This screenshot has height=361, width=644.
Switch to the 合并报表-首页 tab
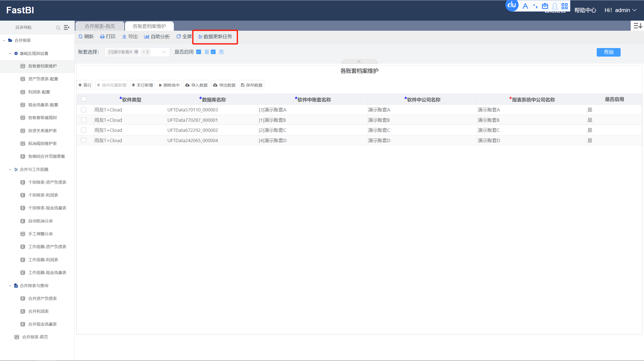point(100,26)
